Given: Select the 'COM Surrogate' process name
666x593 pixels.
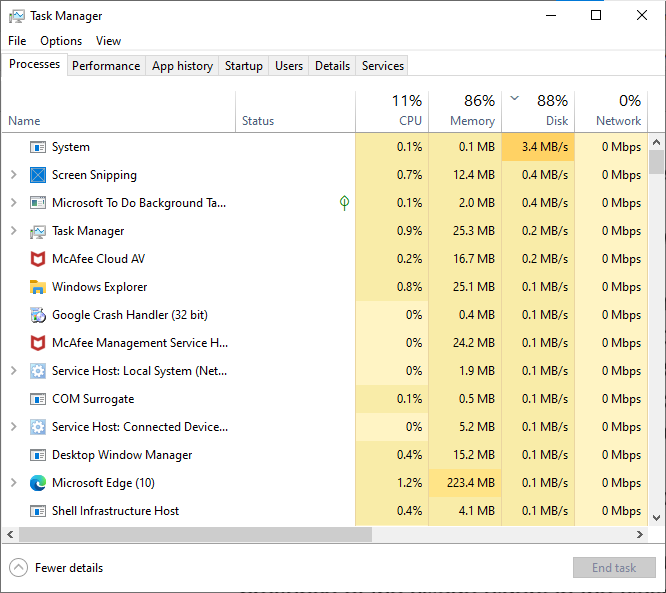Looking at the screenshot, I should click(93, 399).
